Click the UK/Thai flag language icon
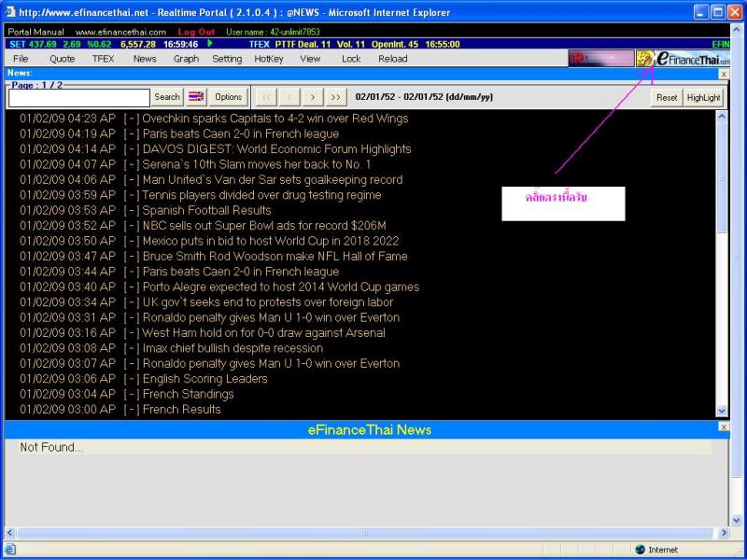 (196, 97)
